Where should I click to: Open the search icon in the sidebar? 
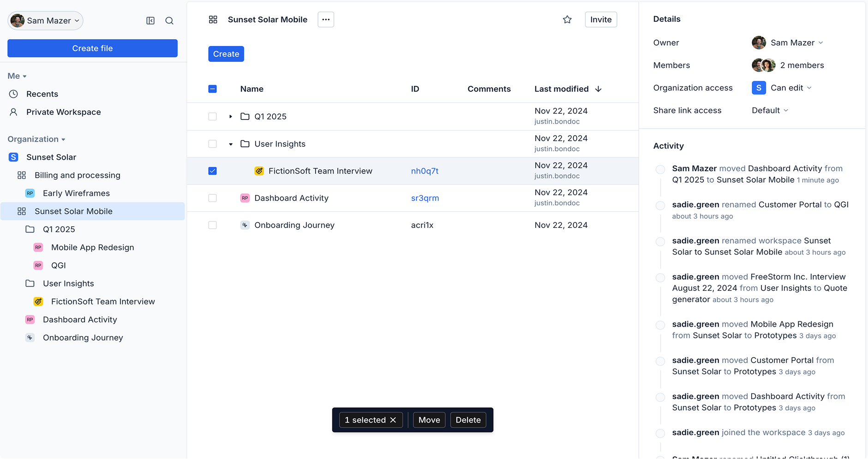pos(169,20)
